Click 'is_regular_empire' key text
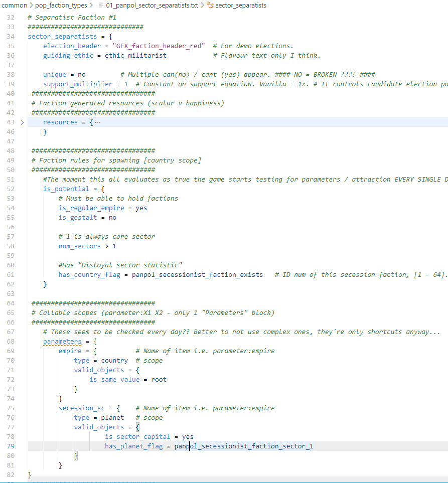448x483 pixels. (91, 208)
